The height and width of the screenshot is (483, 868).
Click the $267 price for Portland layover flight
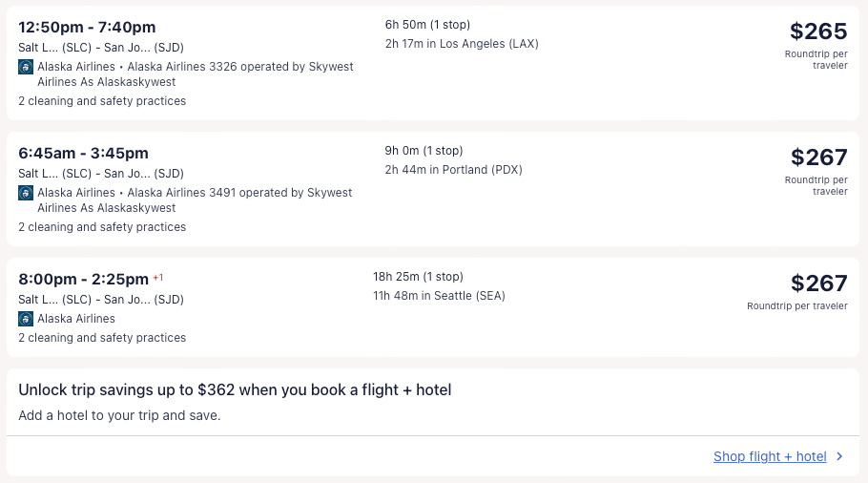click(x=818, y=157)
